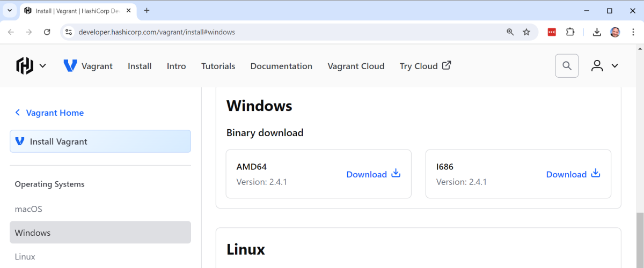The width and height of the screenshot is (644, 268).
Task: Click the Windows section heading
Action: coord(259,106)
